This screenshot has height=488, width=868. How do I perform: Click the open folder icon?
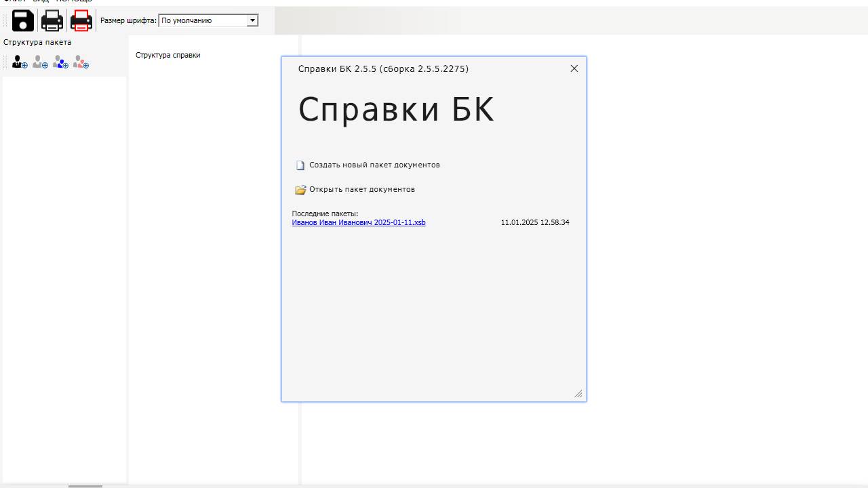pos(300,190)
